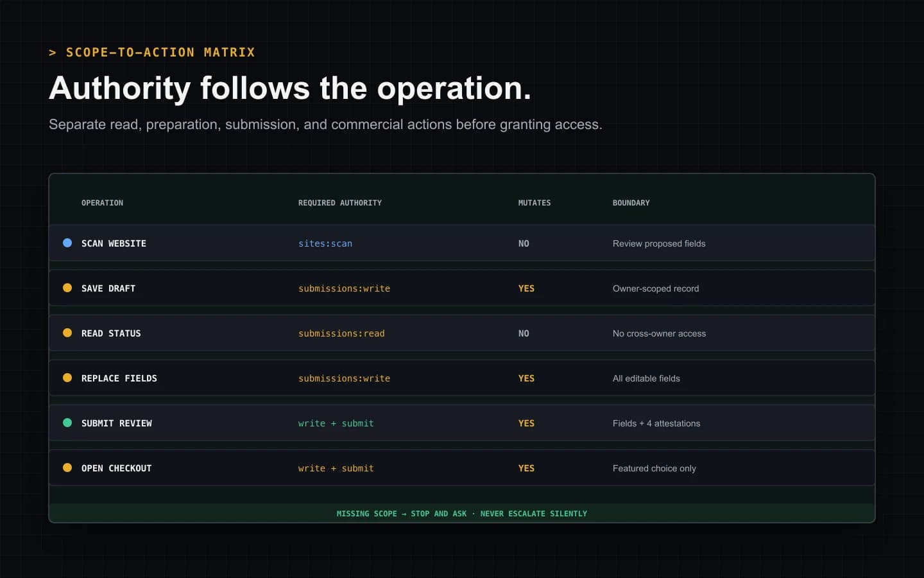Click write + submit in Open Checkout row

[x=336, y=468]
